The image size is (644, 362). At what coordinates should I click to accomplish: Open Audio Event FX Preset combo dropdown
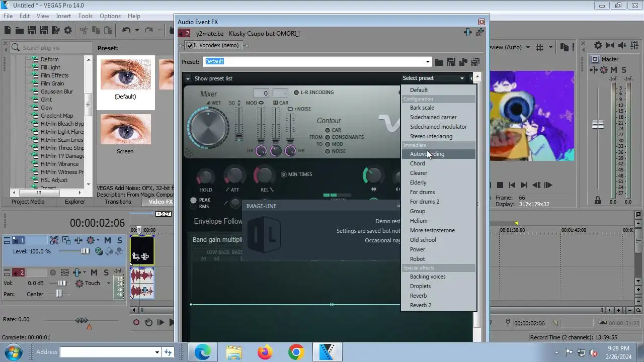click(x=428, y=62)
